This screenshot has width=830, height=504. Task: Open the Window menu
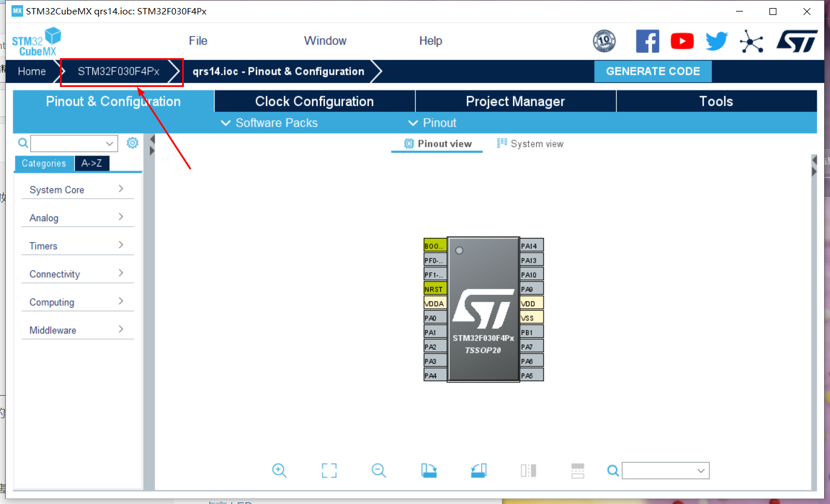pyautogui.click(x=325, y=41)
